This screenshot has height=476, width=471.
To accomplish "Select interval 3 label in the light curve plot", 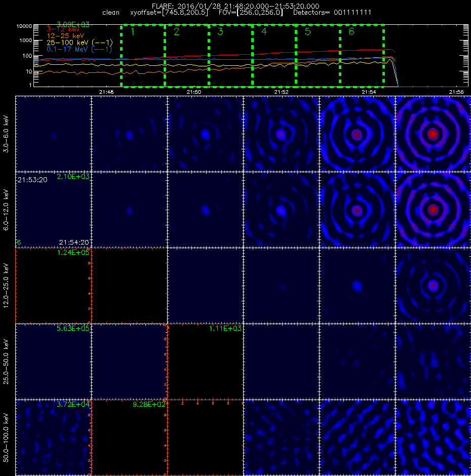I will click(220, 31).
